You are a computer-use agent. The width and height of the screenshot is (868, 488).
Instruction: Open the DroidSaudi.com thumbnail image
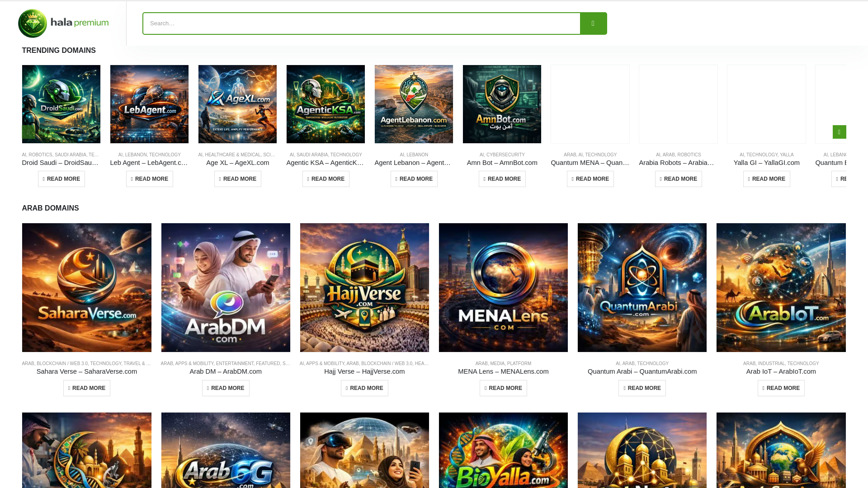61,104
